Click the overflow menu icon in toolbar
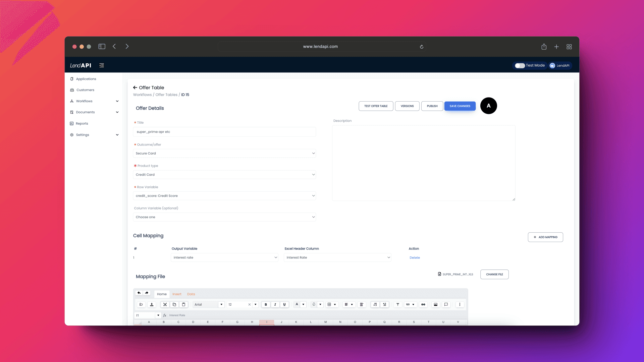The height and width of the screenshot is (362, 644). 460,304
